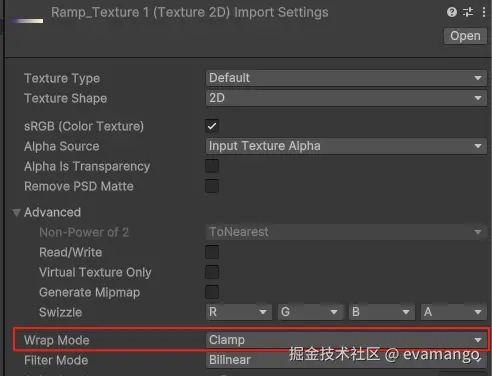Screen dimensions: 492x376
Task: Open the Swizzle R channel dropdown
Action: tap(239, 312)
